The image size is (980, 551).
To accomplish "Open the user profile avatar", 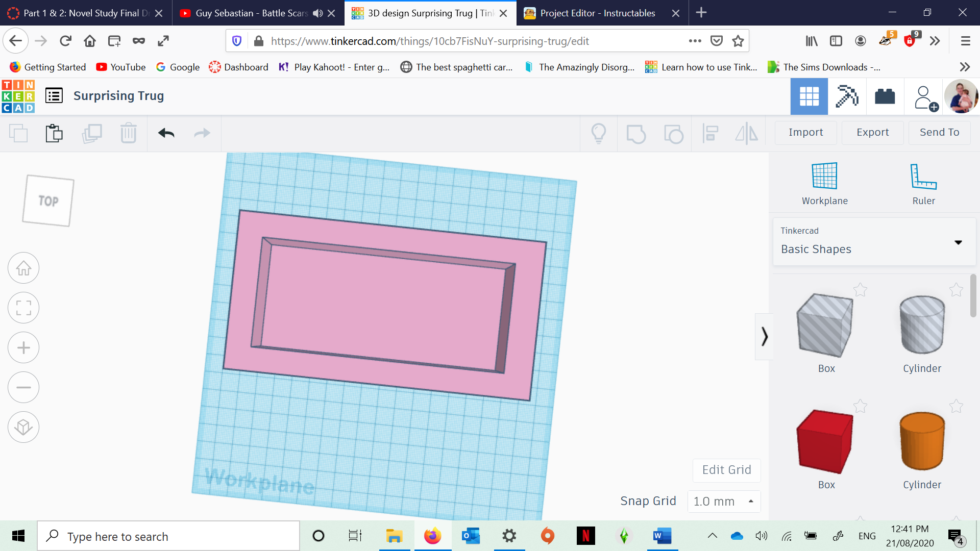I will tap(961, 96).
